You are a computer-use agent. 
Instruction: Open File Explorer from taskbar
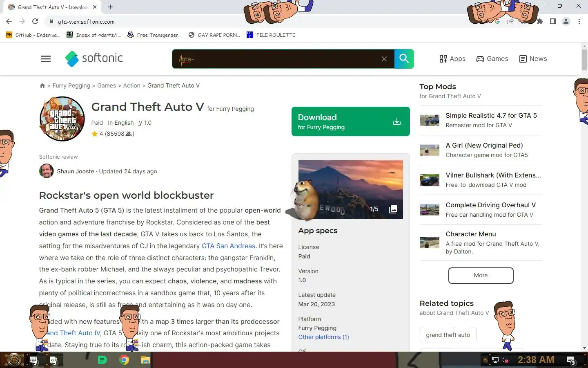tap(146, 360)
